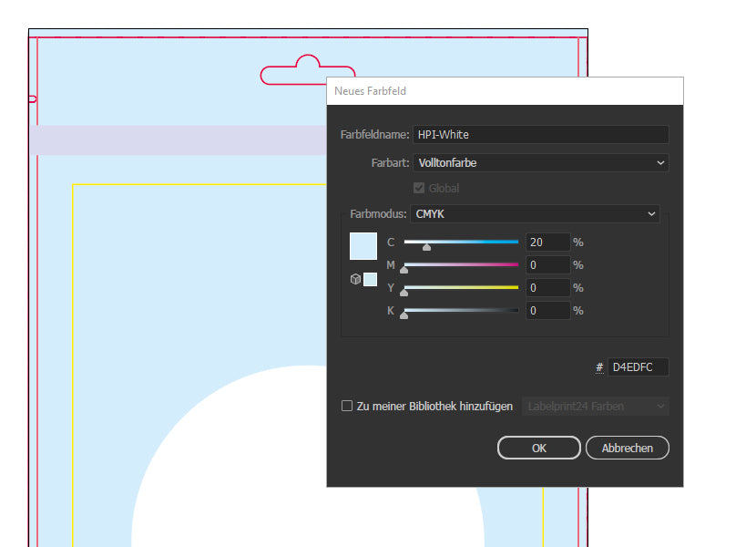Viewport: 756px width, 547px height.
Task: Click the black K slider track
Action: [x=461, y=311]
